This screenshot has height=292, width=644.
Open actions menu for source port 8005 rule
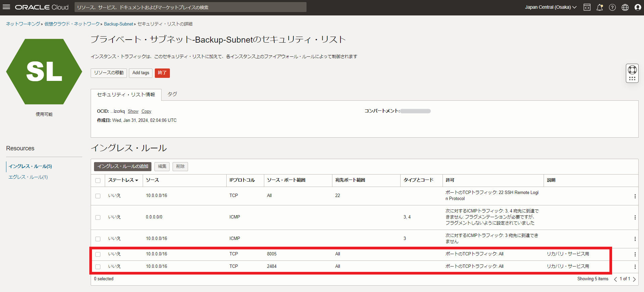635,254
